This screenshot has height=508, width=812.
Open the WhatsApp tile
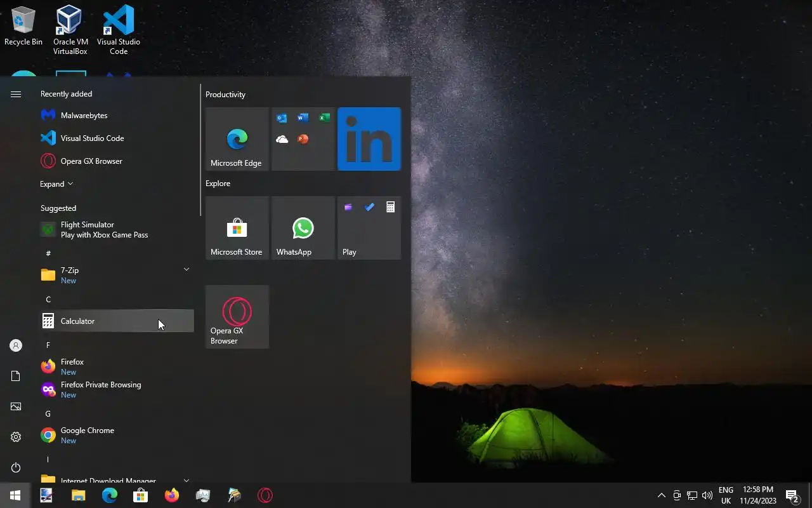[x=303, y=228]
